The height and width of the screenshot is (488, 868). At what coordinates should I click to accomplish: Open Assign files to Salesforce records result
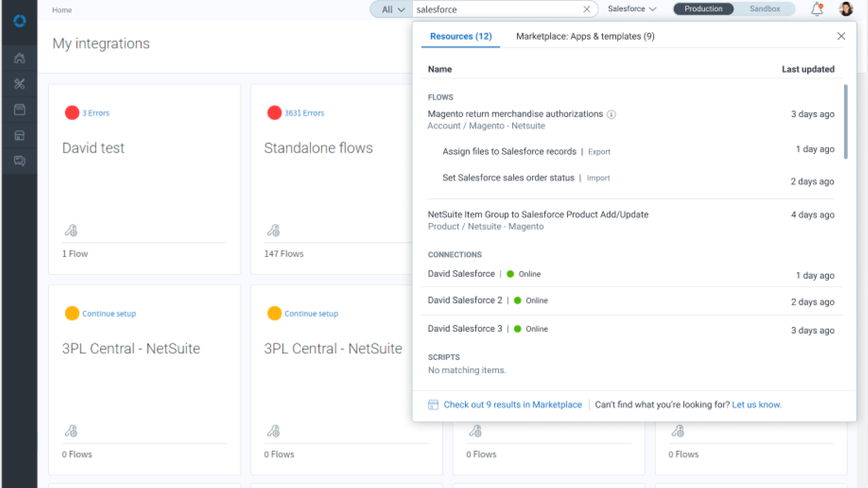[x=509, y=151]
